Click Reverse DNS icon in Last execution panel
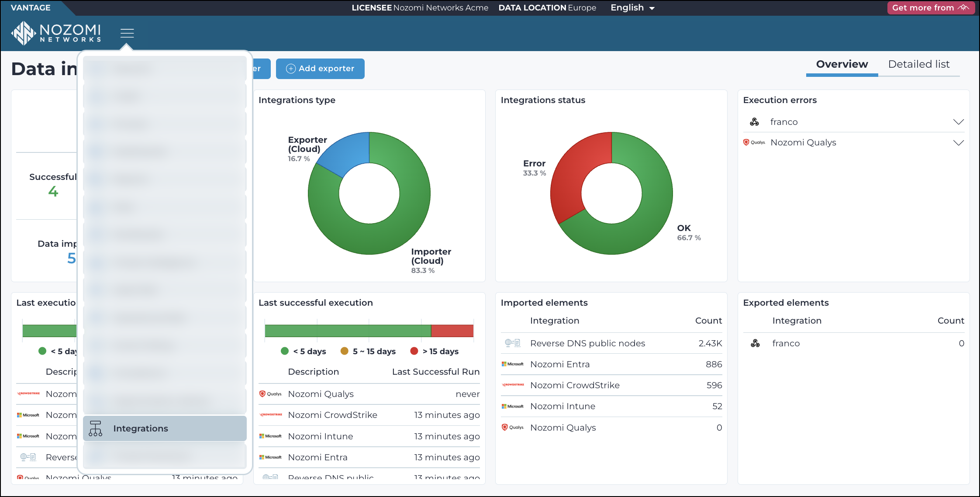This screenshot has height=497, width=980. coord(28,457)
